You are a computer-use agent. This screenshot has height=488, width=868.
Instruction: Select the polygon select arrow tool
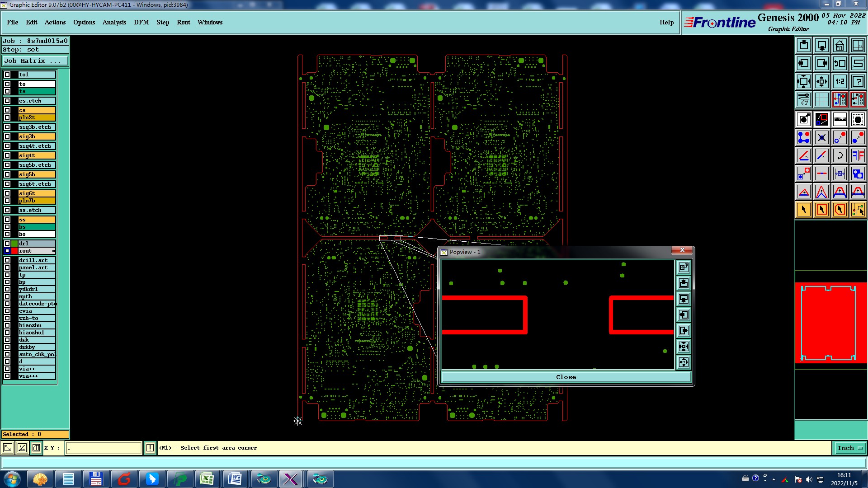tap(840, 210)
